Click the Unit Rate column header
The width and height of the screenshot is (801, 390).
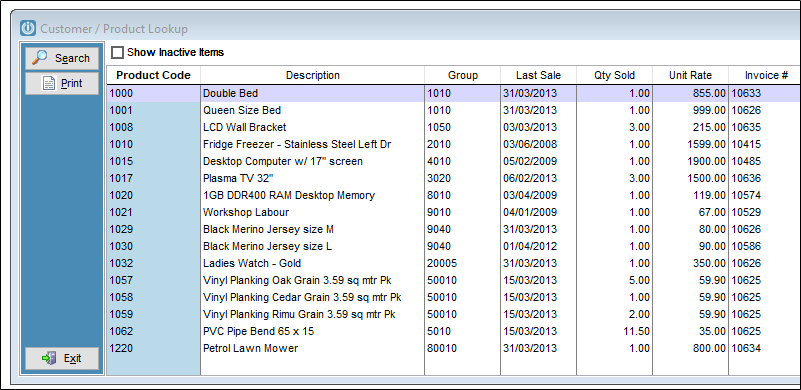691,75
